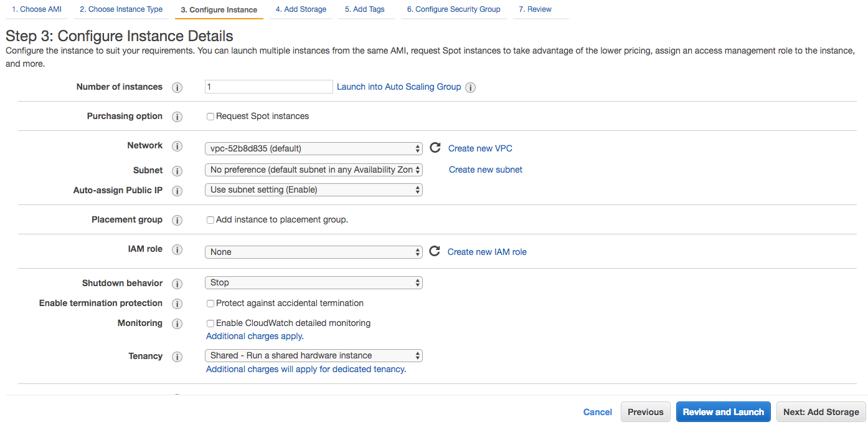Click the Review and Launch button
This screenshot has width=868, height=432.
point(723,411)
